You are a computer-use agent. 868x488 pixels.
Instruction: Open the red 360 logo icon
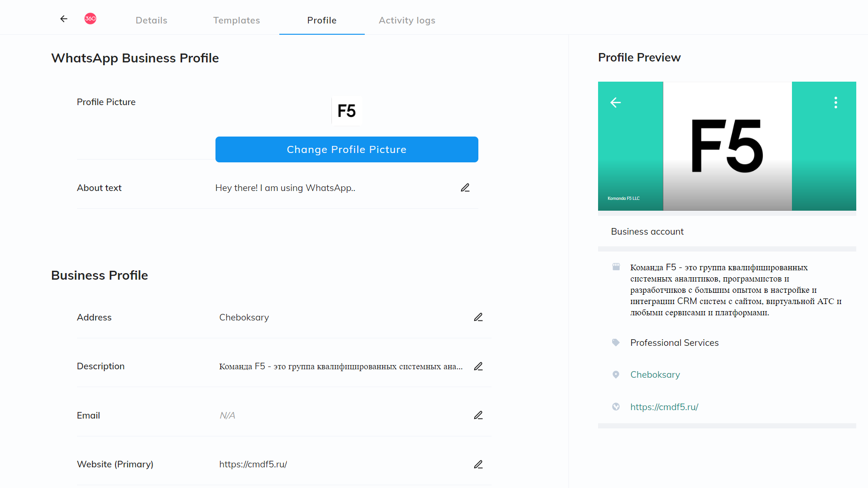91,19
